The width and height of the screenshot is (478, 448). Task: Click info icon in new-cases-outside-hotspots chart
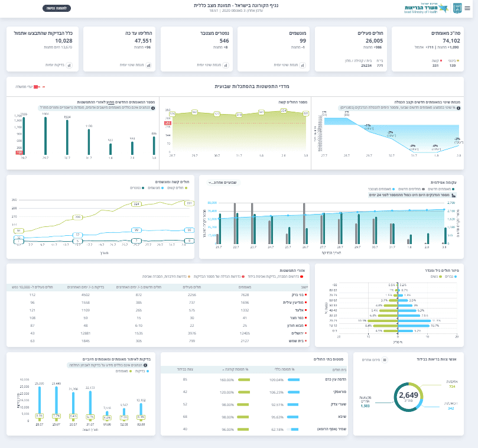(x=153, y=108)
